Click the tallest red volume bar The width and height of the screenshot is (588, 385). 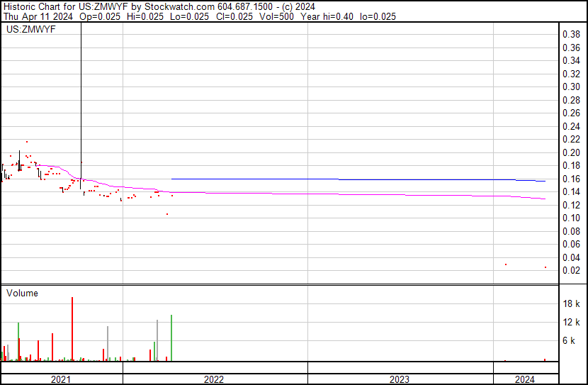click(x=72, y=330)
